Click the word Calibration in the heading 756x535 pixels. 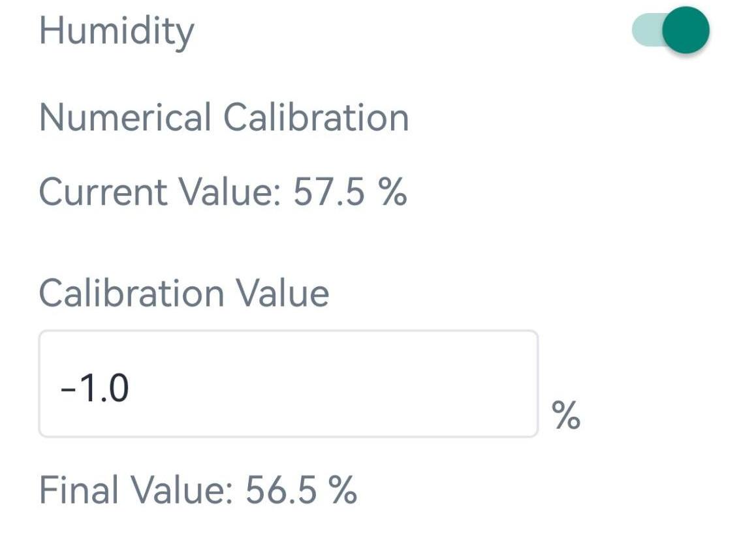316,118
